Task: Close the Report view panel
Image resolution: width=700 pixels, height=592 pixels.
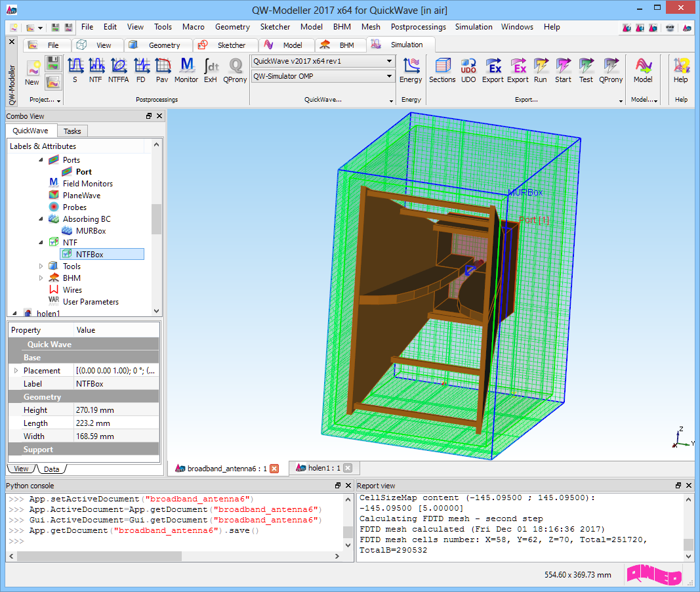Action: coord(689,485)
